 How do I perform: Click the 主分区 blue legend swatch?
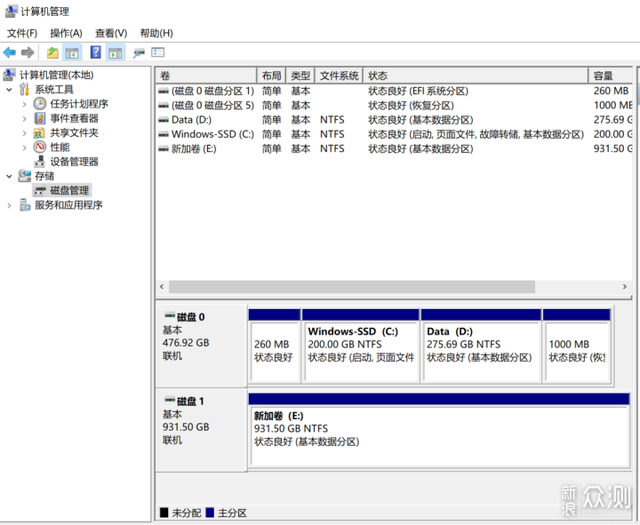point(210,512)
